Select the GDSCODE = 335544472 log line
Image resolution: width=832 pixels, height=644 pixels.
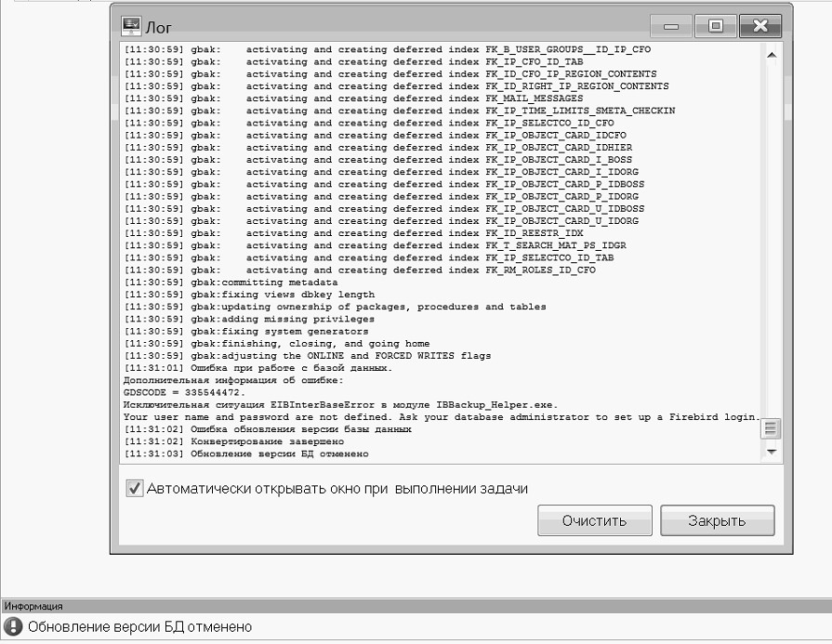(183, 392)
